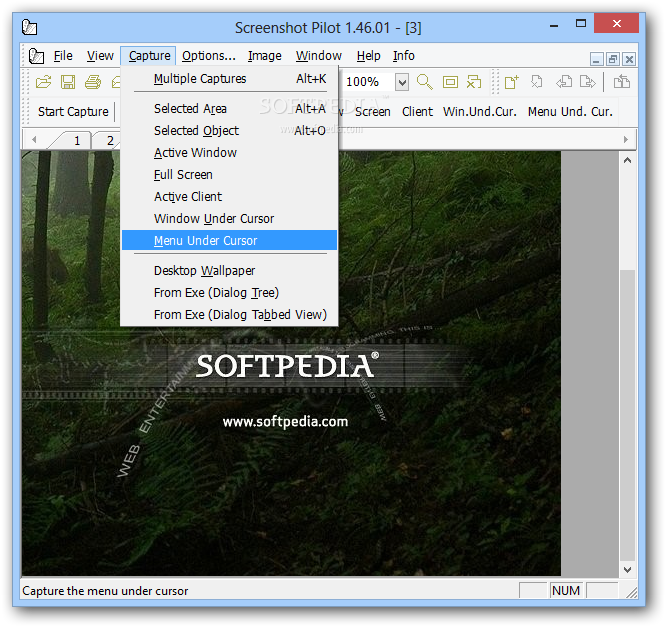The width and height of the screenshot is (666, 627).
Task: Click the inner document restore button
Action: (x=612, y=59)
